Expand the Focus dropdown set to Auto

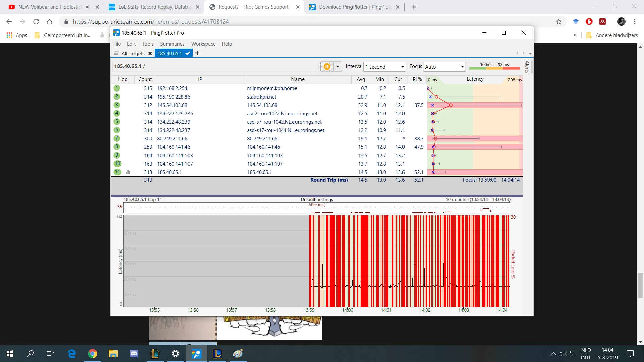(444, 67)
